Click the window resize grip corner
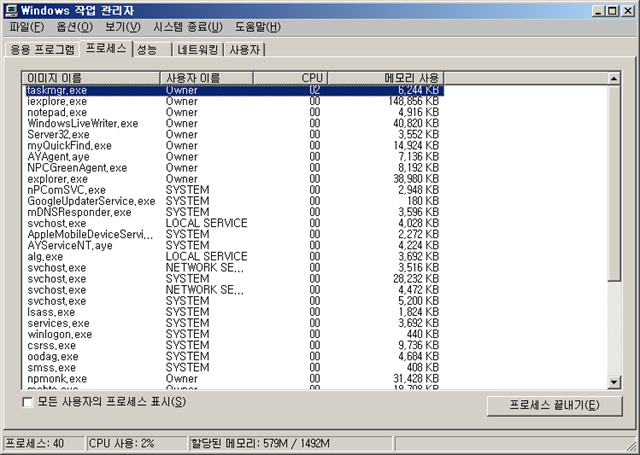 coord(632,445)
